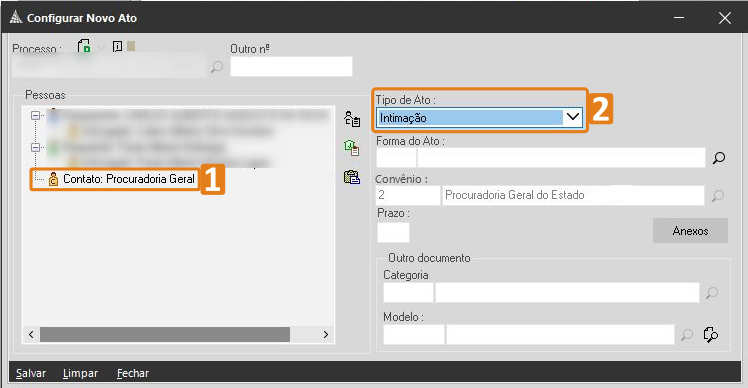Click the Categoria code field
Screen dimensions: 748x388
pos(408,293)
